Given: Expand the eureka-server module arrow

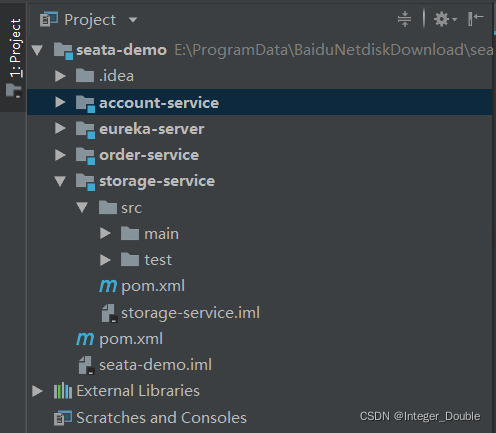Looking at the screenshot, I should pos(60,128).
